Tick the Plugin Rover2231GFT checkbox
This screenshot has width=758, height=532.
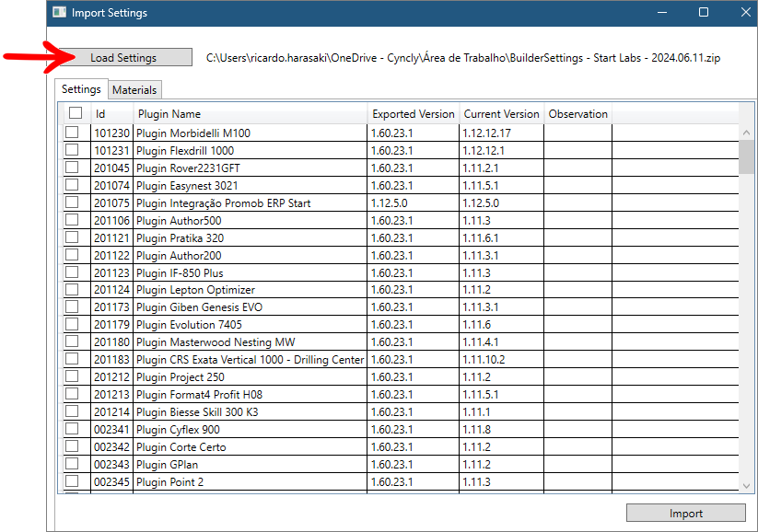click(72, 168)
